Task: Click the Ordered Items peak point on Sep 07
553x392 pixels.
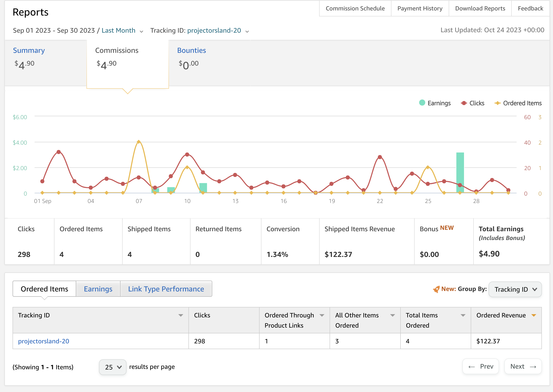Action: pyautogui.click(x=139, y=142)
